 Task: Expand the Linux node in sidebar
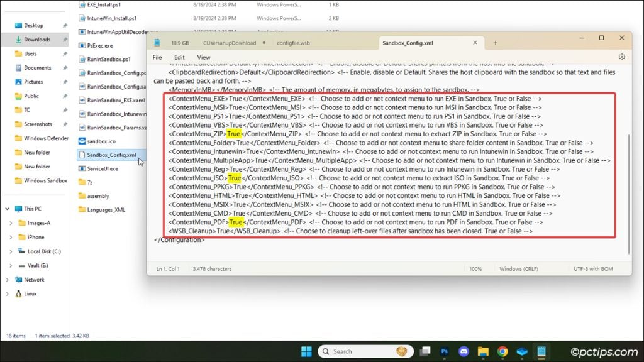pyautogui.click(x=8, y=293)
